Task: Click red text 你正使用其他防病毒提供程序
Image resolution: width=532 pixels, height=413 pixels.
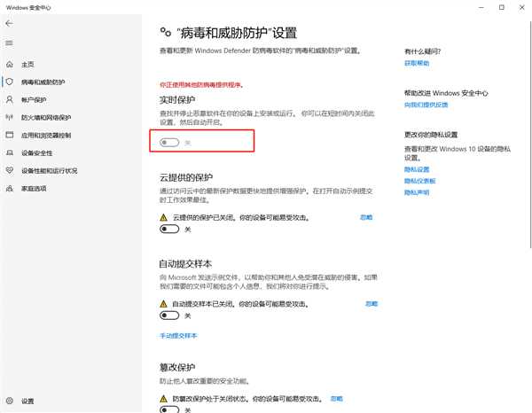Action: (x=201, y=85)
